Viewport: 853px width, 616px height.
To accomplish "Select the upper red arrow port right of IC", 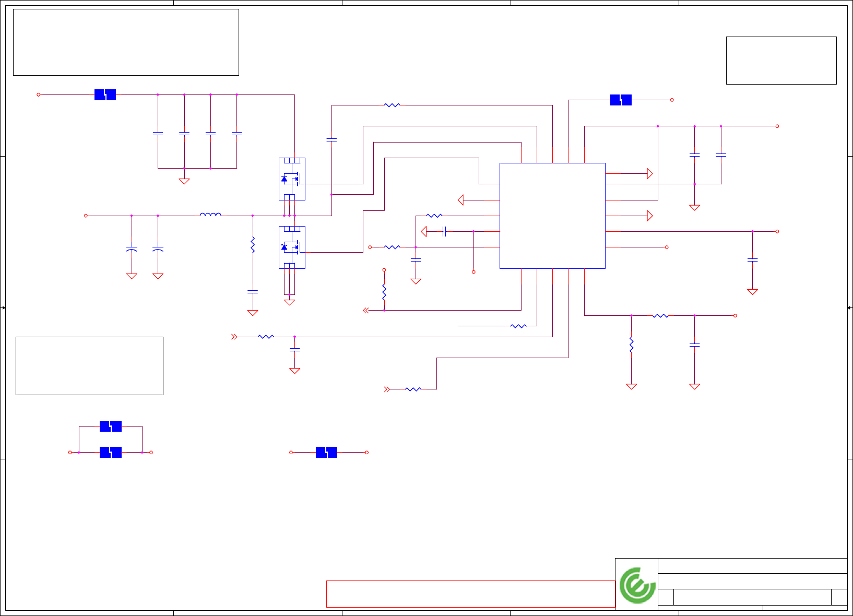I will 650,173.
